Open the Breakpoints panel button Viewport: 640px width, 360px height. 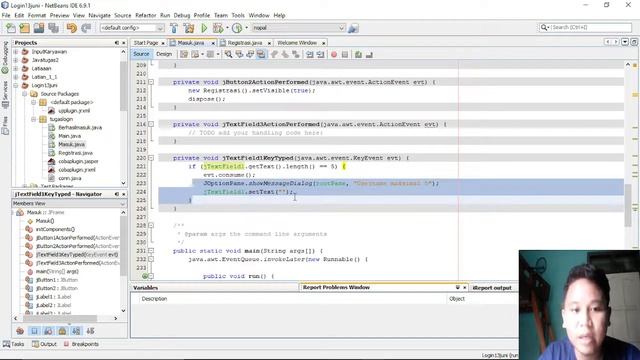(81, 344)
